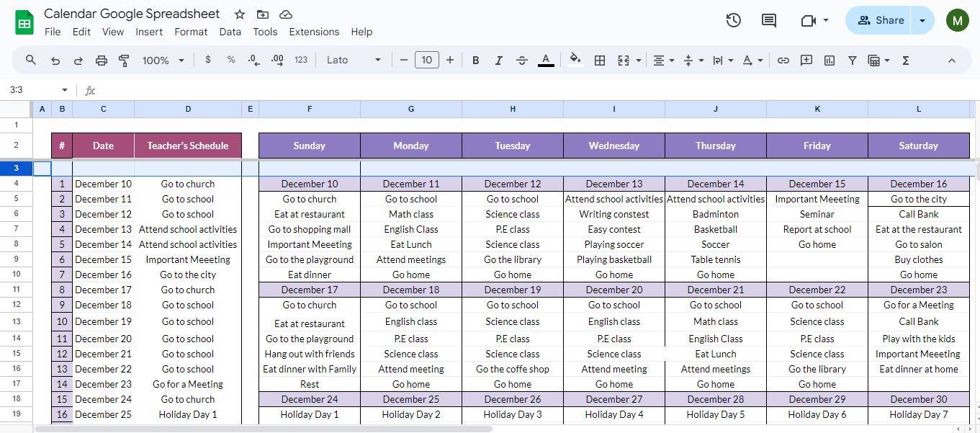This screenshot has height=433, width=980.
Task: Open the fill color picker
Action: [575, 60]
